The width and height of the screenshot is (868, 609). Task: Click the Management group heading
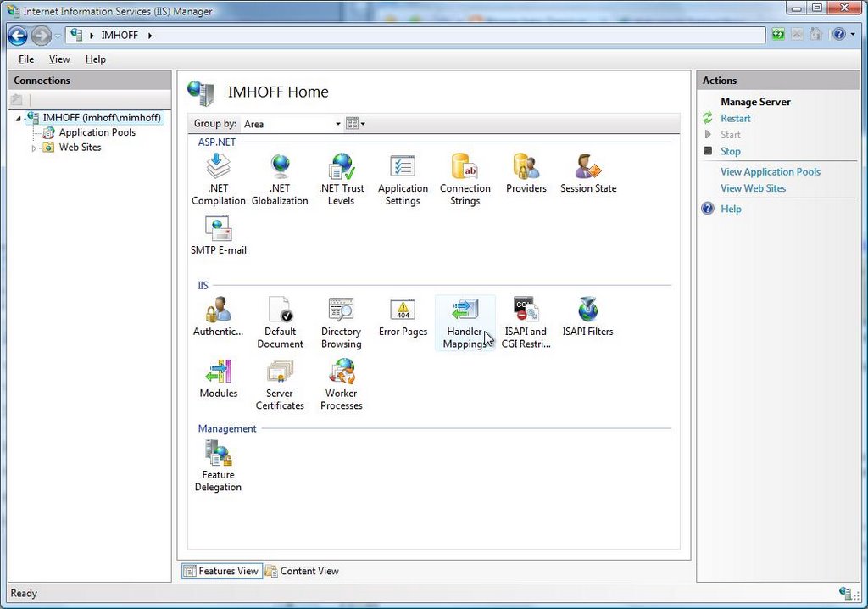(x=227, y=428)
